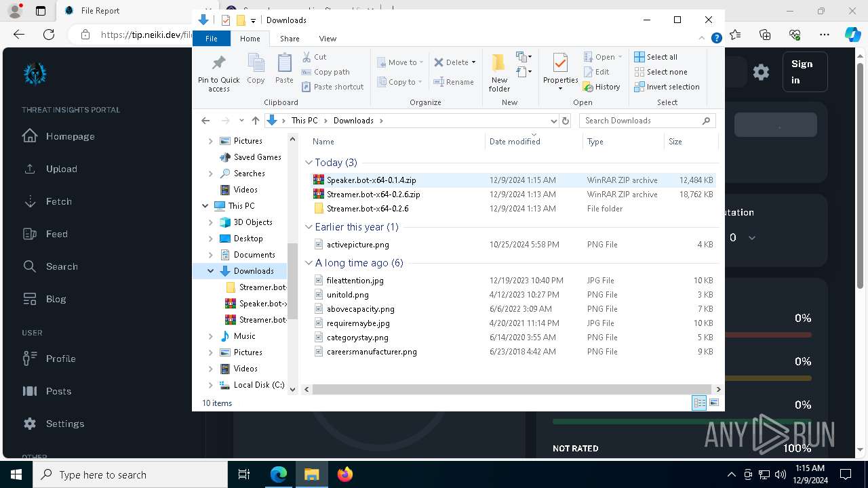Switch to details view layout icon
Screen dimensions: 868x488
(x=699, y=403)
